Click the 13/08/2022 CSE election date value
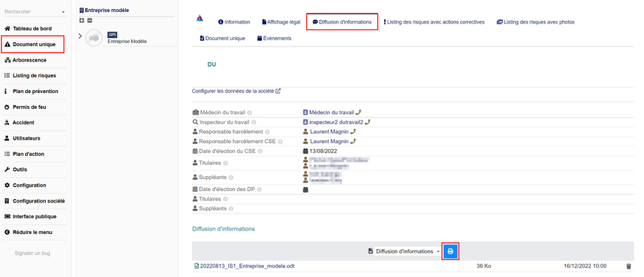 coord(323,151)
